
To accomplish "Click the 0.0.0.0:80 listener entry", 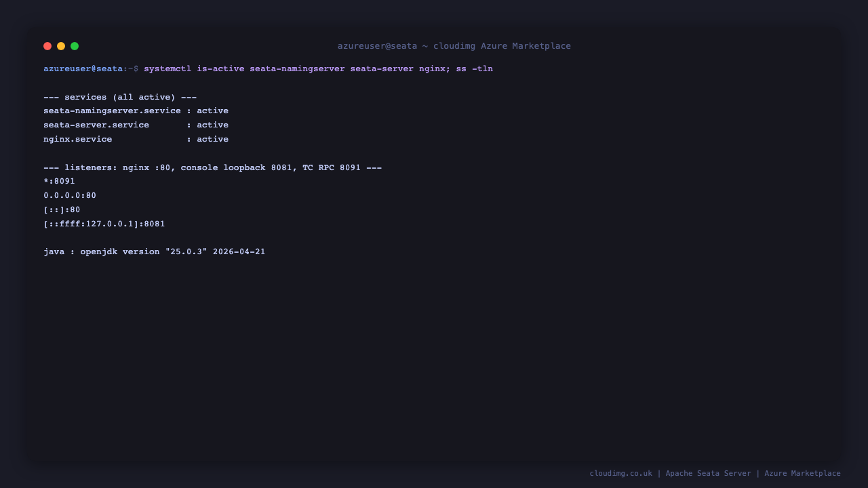I will pyautogui.click(x=70, y=196).
